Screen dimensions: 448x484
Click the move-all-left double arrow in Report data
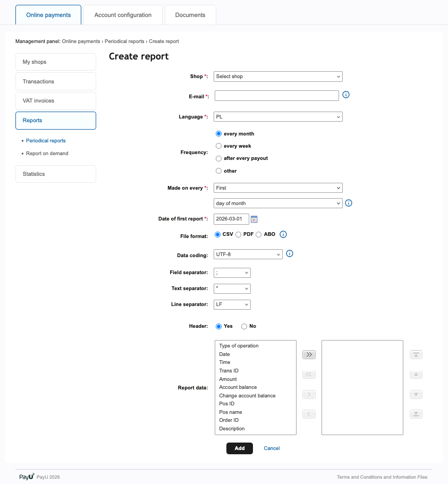(x=309, y=374)
